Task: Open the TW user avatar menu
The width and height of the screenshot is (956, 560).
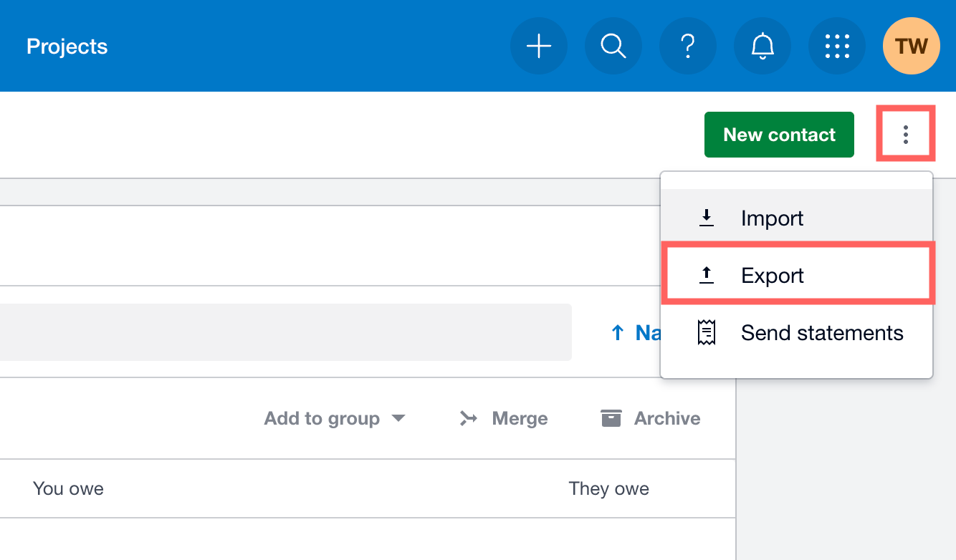Action: pos(911,47)
